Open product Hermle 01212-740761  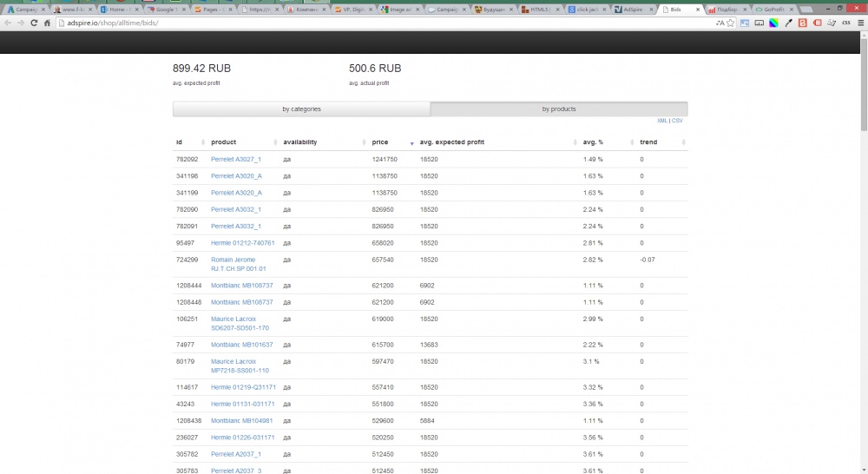click(242, 243)
